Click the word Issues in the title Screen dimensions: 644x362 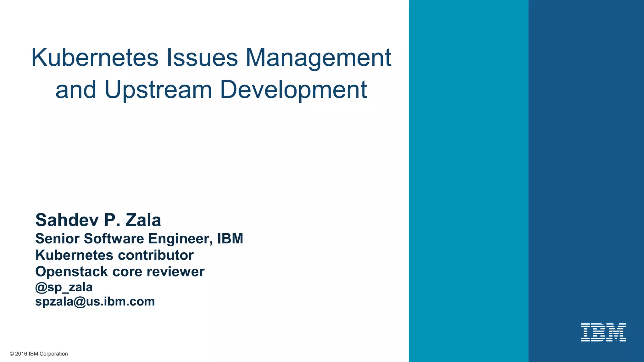(x=202, y=58)
